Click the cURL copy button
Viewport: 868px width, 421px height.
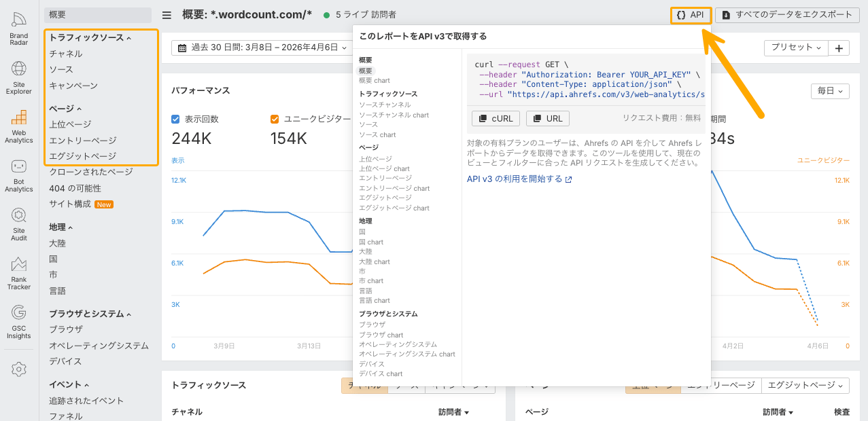496,119
